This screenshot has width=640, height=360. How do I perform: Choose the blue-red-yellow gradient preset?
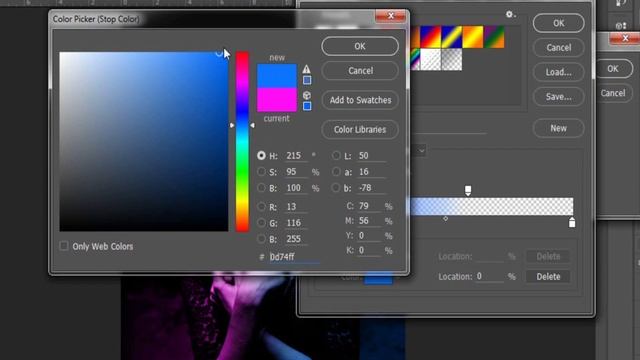(x=430, y=37)
